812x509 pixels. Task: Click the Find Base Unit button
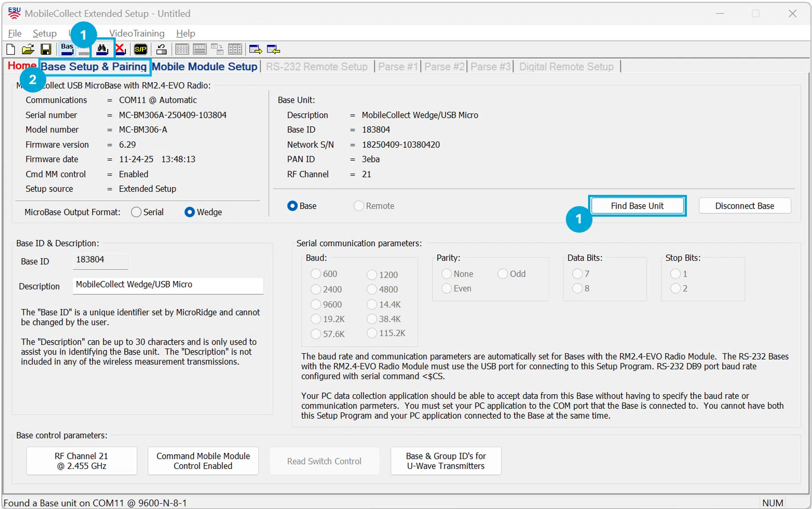pyautogui.click(x=637, y=206)
